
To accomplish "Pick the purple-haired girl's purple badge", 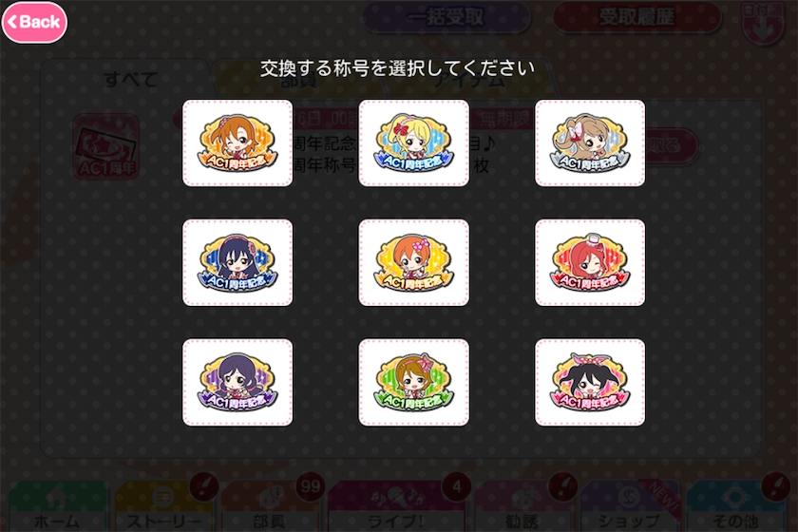I will [237, 382].
